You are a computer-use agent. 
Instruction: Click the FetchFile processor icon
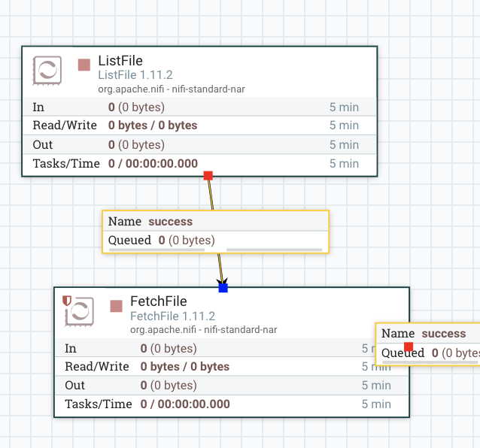pos(79,311)
